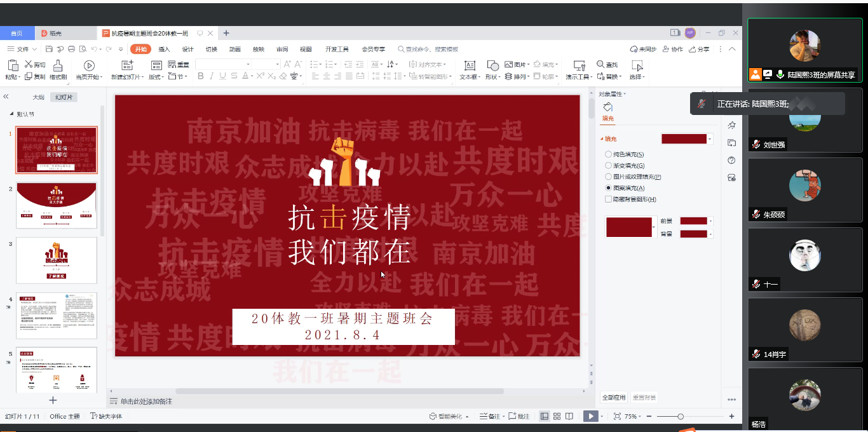Click the Bold formatting icon
The image size is (868, 432).
coord(201,76)
